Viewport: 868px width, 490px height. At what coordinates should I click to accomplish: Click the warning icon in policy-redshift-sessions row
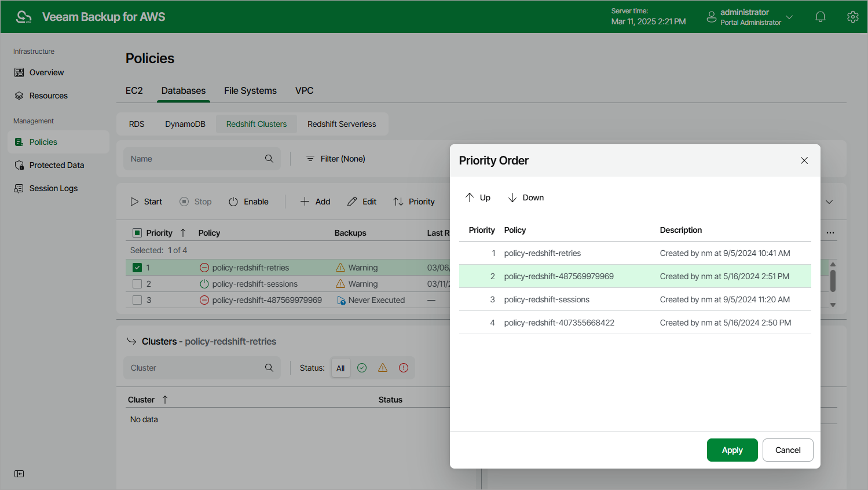pyautogui.click(x=340, y=284)
